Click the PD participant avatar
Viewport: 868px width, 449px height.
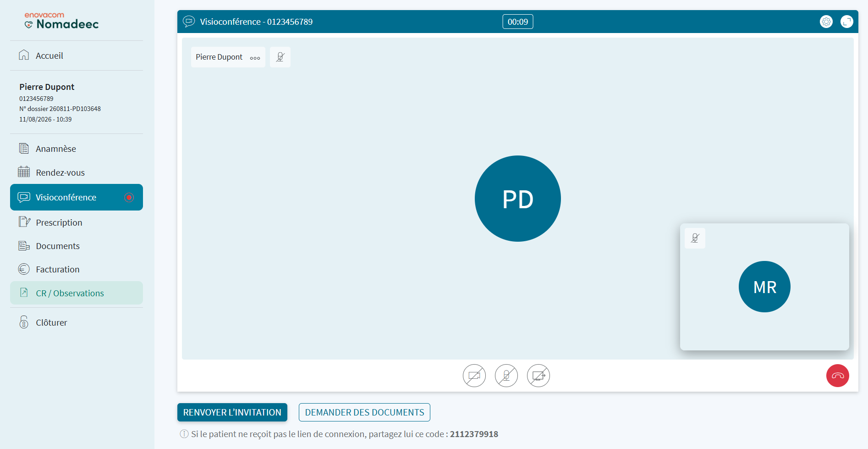point(518,199)
